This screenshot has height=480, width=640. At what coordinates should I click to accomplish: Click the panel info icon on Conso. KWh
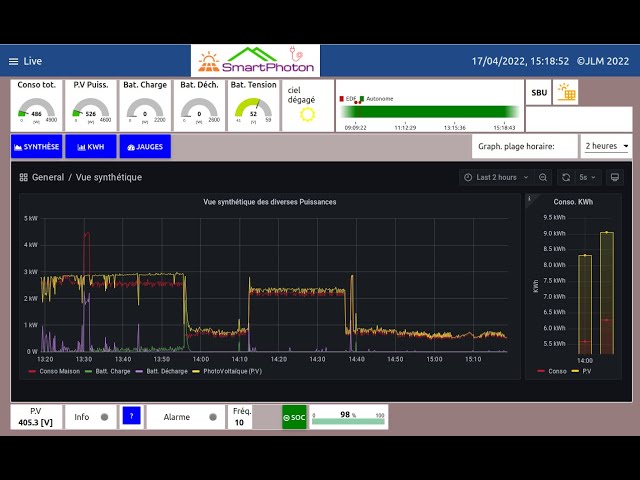(530, 199)
